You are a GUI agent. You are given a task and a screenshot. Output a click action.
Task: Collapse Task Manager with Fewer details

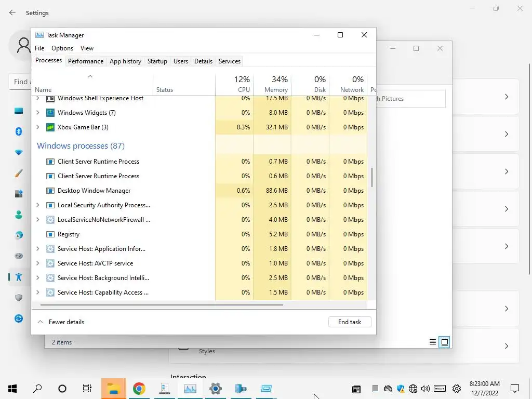[x=61, y=322]
